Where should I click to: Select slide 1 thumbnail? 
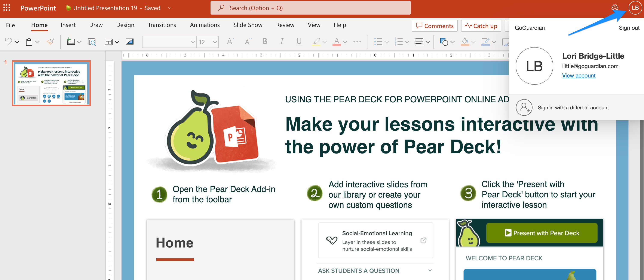pos(51,83)
